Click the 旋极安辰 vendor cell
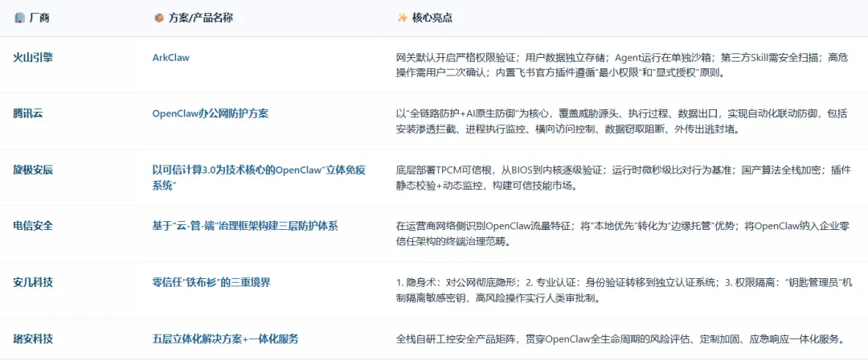 pyautogui.click(x=33, y=170)
